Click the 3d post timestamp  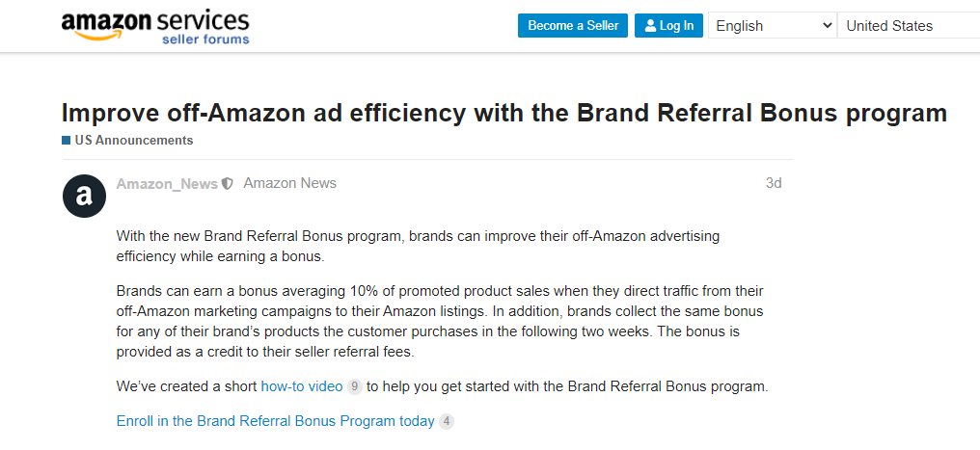(774, 183)
